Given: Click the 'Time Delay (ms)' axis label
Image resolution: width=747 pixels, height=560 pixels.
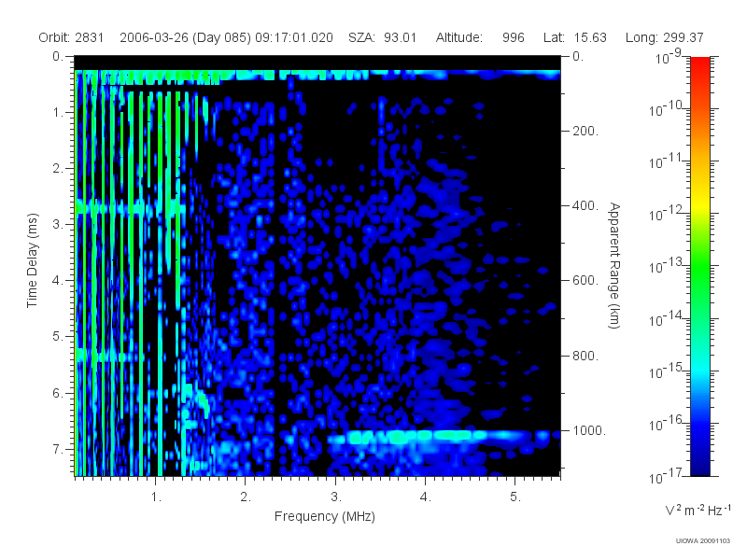Looking at the screenshot, I should pyautogui.click(x=32, y=260).
